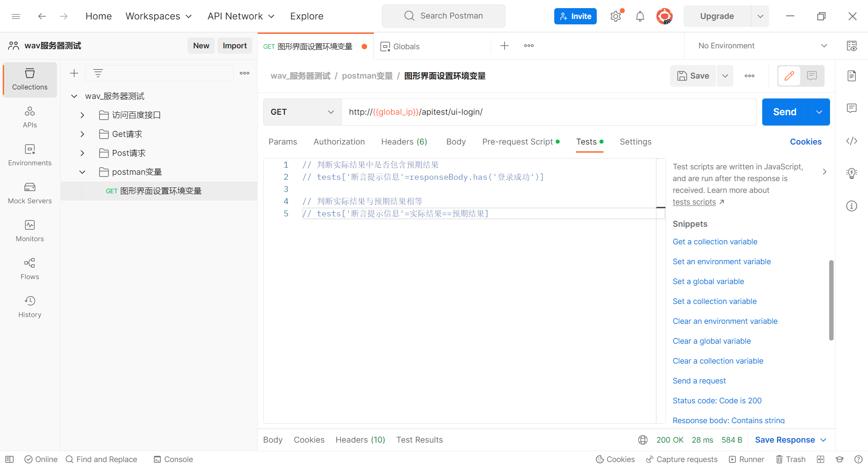Open the Save options dropdown arrow
The width and height of the screenshot is (868, 467).
pos(725,76)
